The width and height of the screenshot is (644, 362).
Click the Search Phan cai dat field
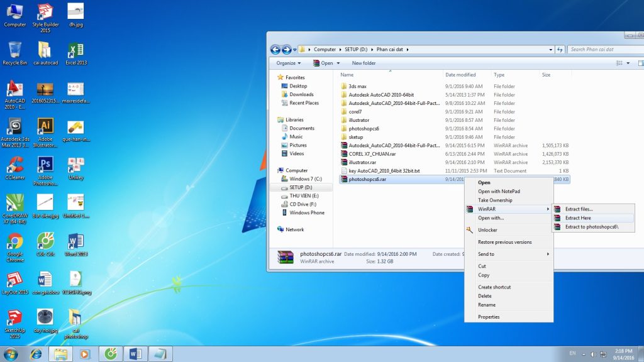point(604,50)
